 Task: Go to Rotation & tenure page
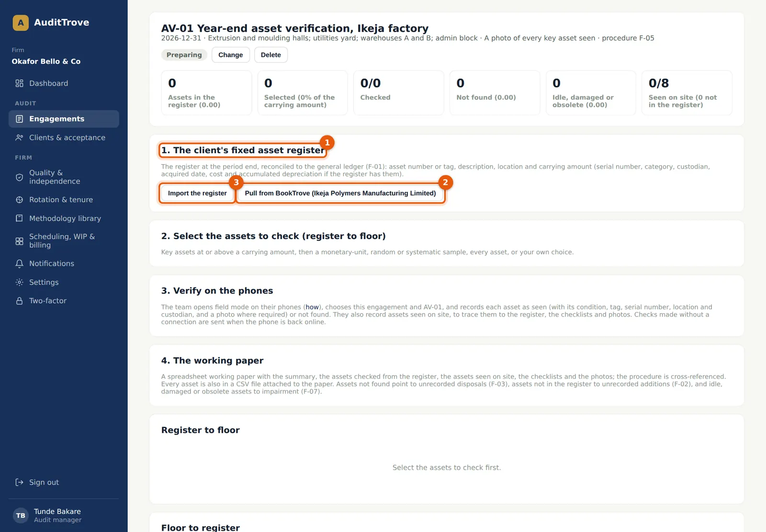[x=64, y=200]
